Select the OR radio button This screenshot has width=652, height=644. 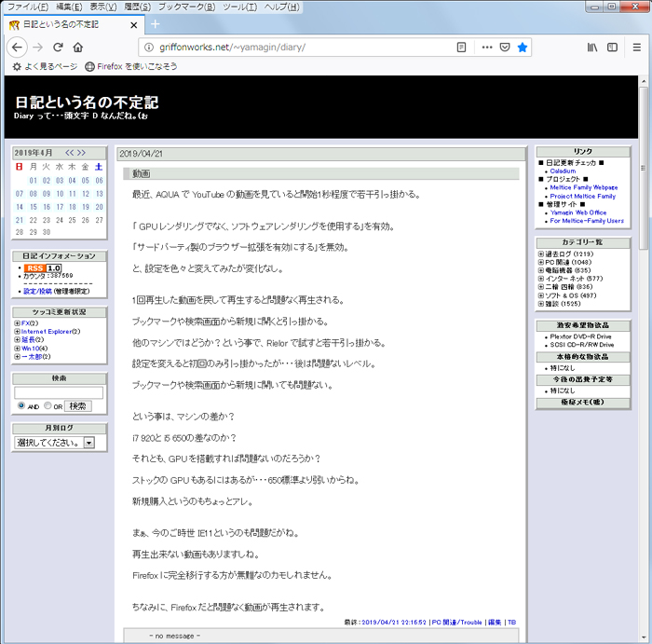click(x=47, y=406)
